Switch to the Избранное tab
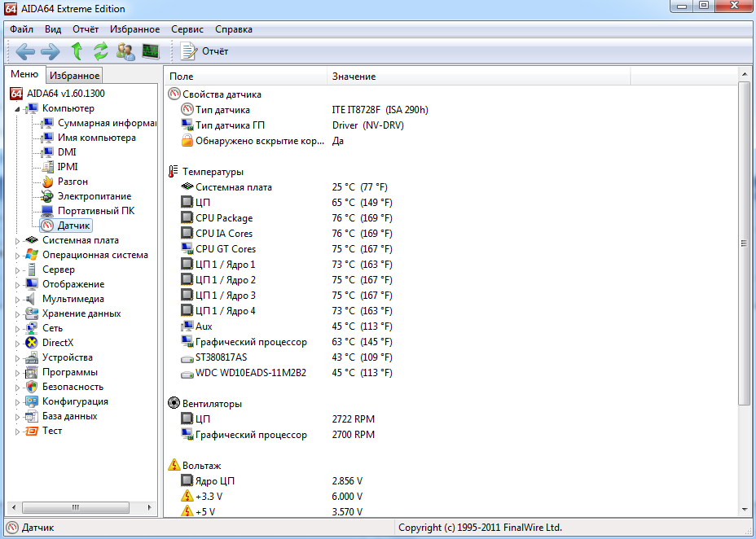756x539 pixels. click(74, 76)
